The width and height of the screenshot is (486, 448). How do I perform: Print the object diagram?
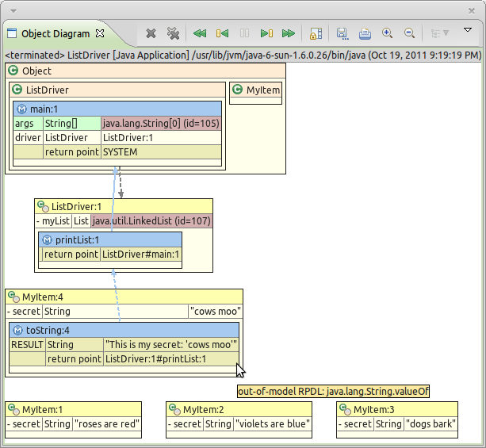tap(365, 33)
